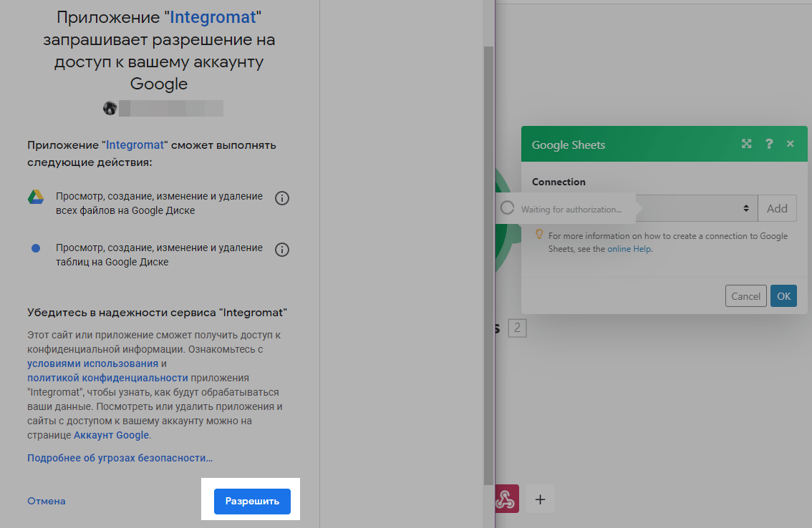
Task: Click the red webhook module icon
Action: [x=506, y=499]
